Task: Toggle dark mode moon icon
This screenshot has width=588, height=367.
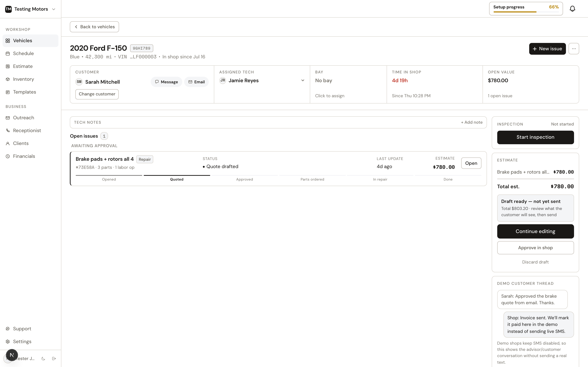Action: [x=43, y=359]
